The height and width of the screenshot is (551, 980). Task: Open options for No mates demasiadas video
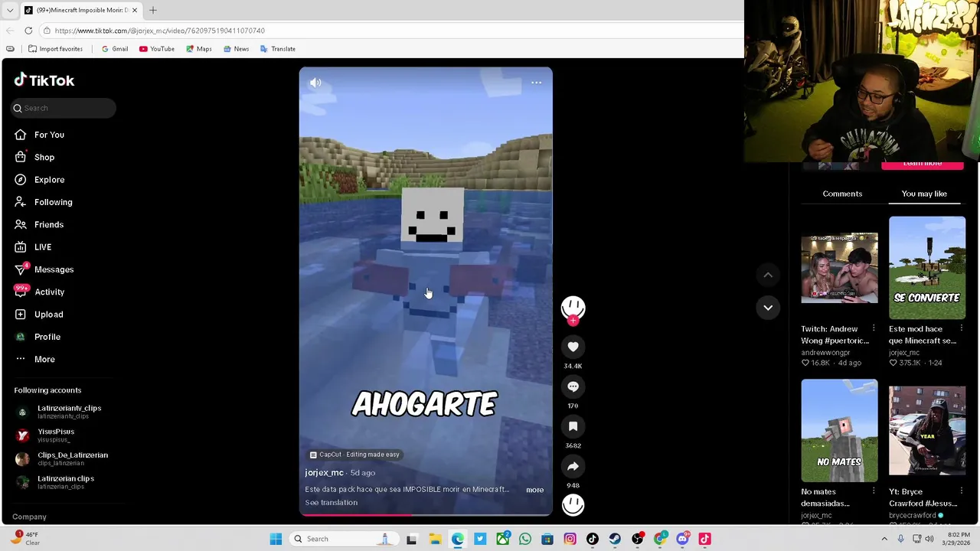874,491
